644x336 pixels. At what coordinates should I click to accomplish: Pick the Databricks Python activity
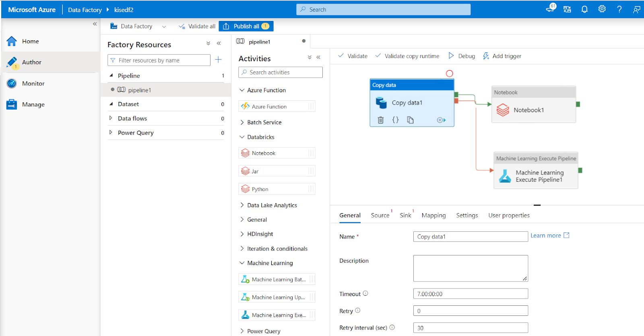(x=277, y=189)
